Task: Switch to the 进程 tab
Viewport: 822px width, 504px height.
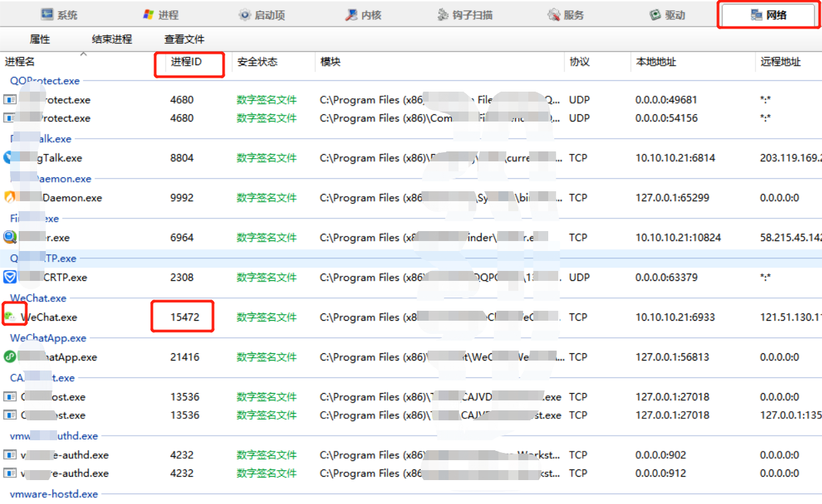Action: point(161,15)
